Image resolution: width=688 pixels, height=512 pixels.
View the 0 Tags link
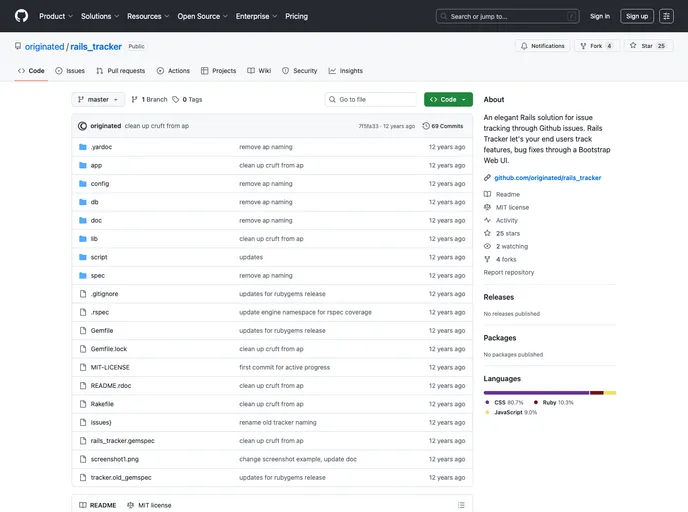click(187, 100)
